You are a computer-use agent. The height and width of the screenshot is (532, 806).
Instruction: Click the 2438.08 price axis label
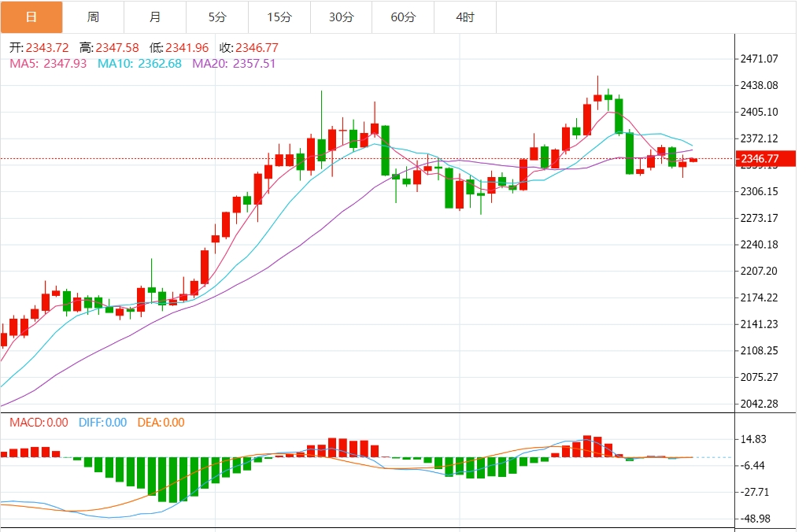click(x=760, y=85)
